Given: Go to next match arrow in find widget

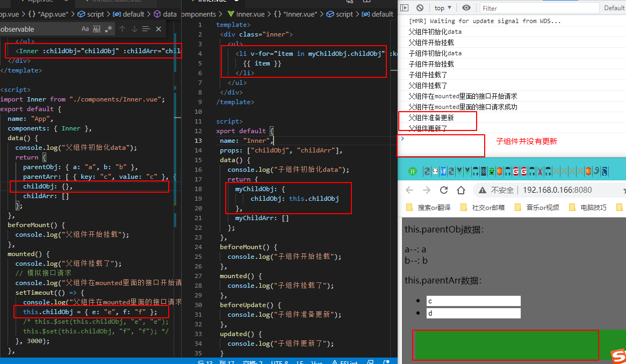Looking at the screenshot, I should point(134,29).
